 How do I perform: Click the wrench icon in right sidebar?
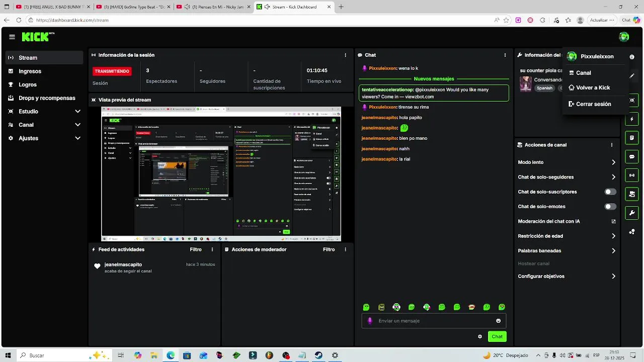pyautogui.click(x=632, y=213)
